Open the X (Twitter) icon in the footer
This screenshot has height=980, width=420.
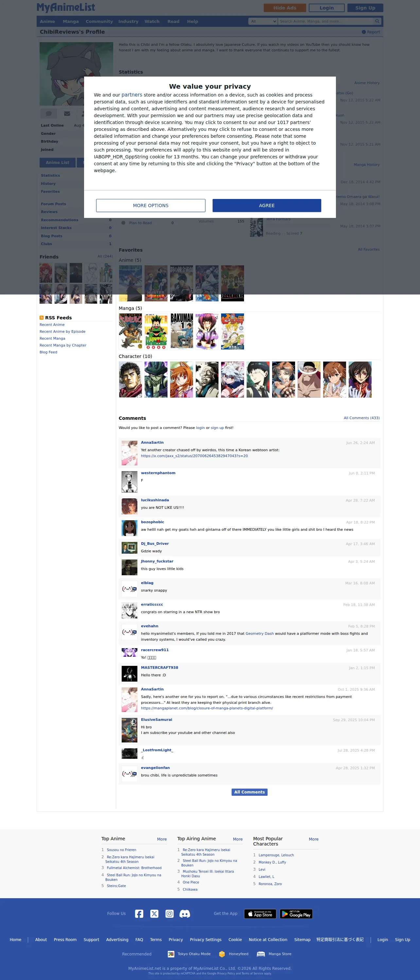click(x=154, y=914)
